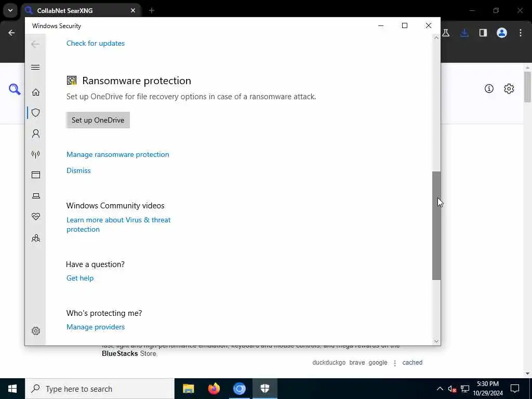Click browser back arrow
The width and height of the screenshot is (532, 399).
click(11, 33)
